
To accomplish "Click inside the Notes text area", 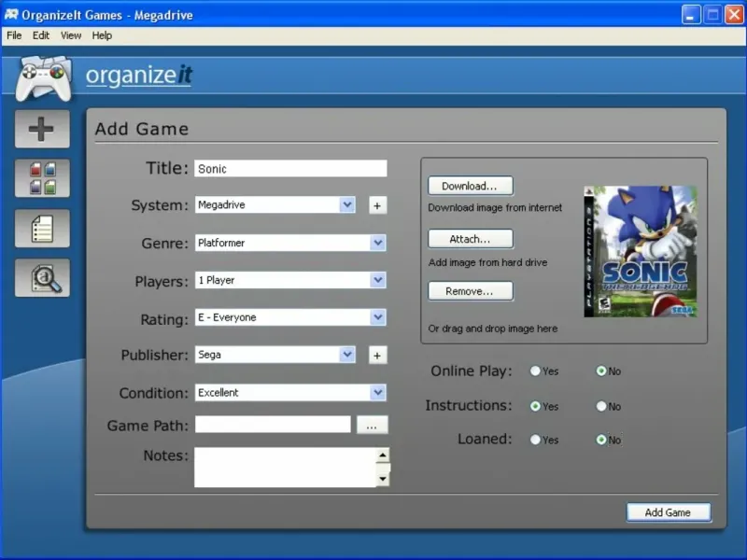I will coord(285,468).
